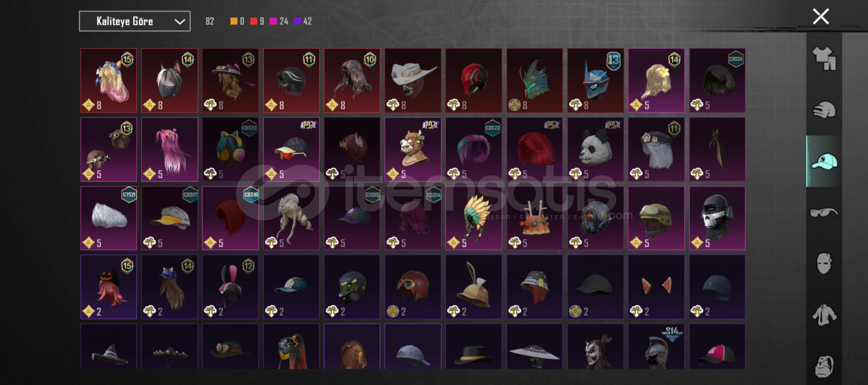This screenshot has width=868, height=385.
Task: Open the outfits category icon in sidebar
Action: click(824, 58)
